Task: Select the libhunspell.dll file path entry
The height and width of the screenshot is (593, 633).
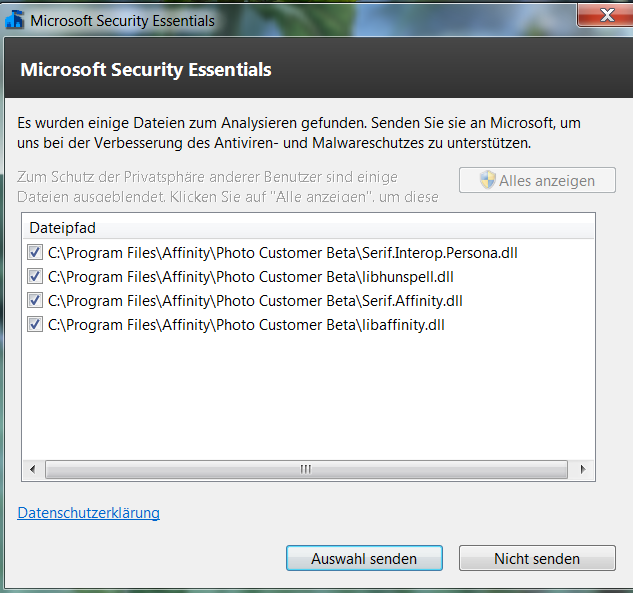Action: click(x=251, y=277)
